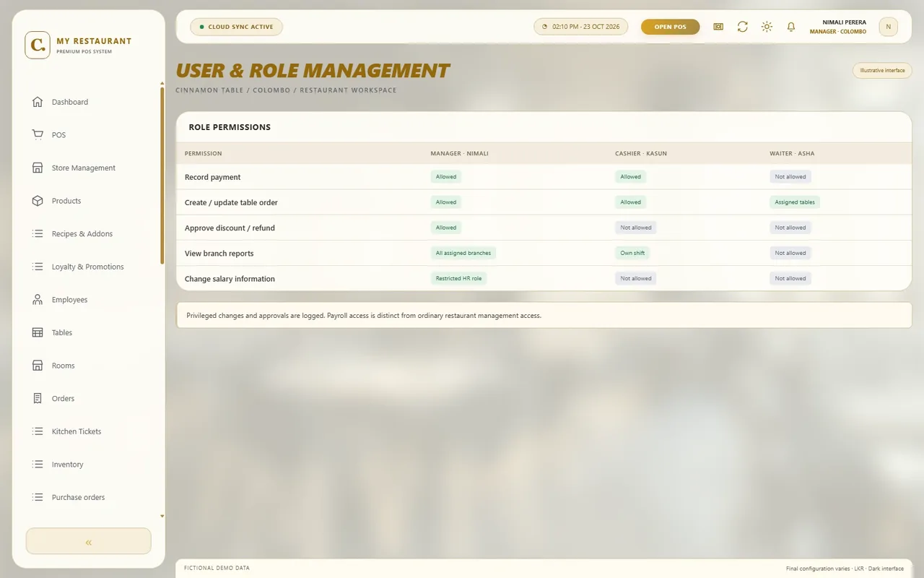The image size is (924, 578).
Task: Click the Cloud Sync Active status pill
Action: coord(237,27)
